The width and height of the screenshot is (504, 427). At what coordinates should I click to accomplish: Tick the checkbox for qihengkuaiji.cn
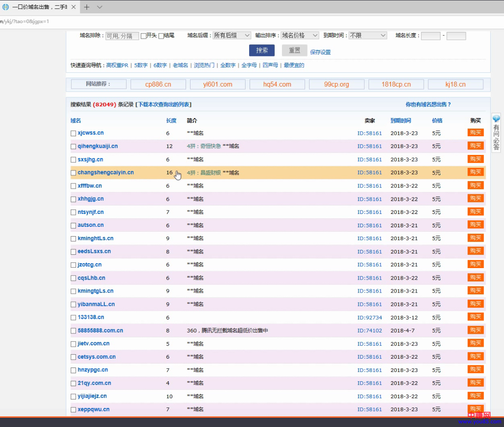pos(73,146)
